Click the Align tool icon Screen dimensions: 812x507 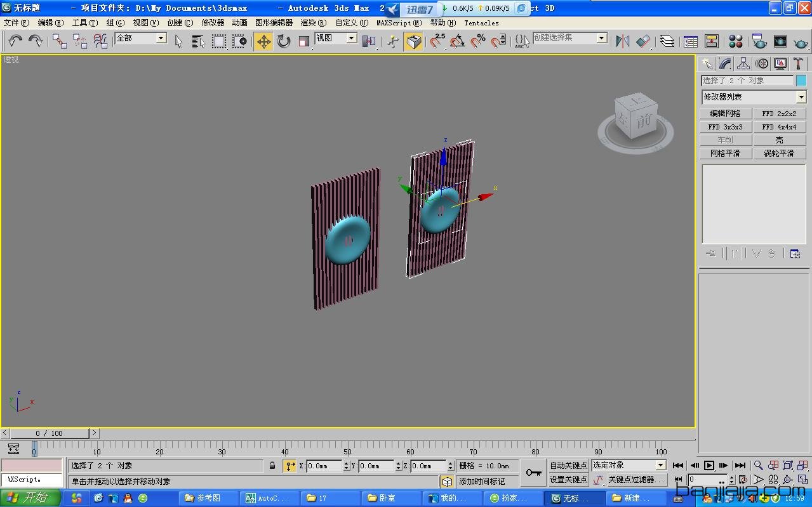[x=643, y=41]
